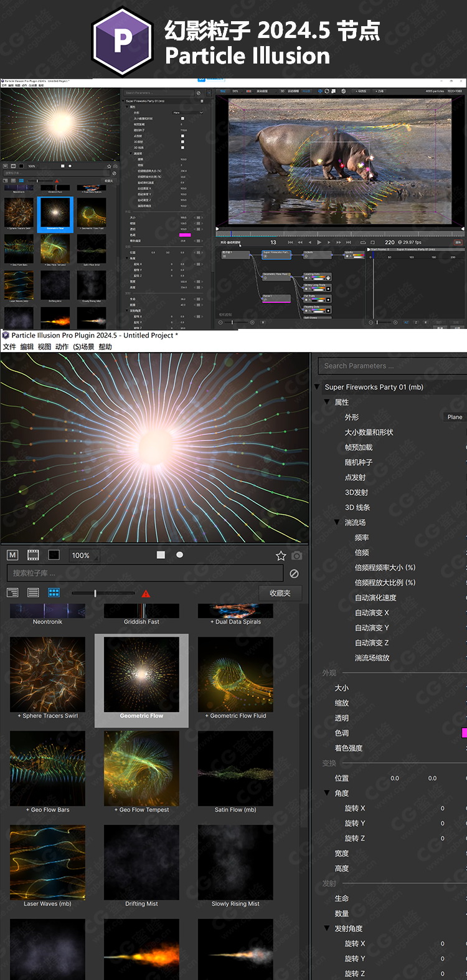Toggle 大小数量和形状 checkbox in small overview panel
Screen dimensions: 467x980
pyautogui.click(x=182, y=118)
